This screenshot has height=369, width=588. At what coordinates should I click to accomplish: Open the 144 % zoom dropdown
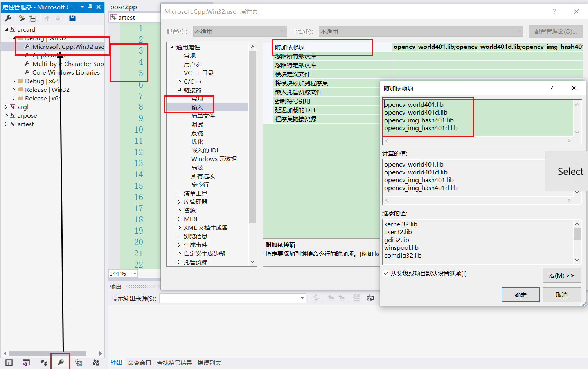pyautogui.click(x=135, y=274)
